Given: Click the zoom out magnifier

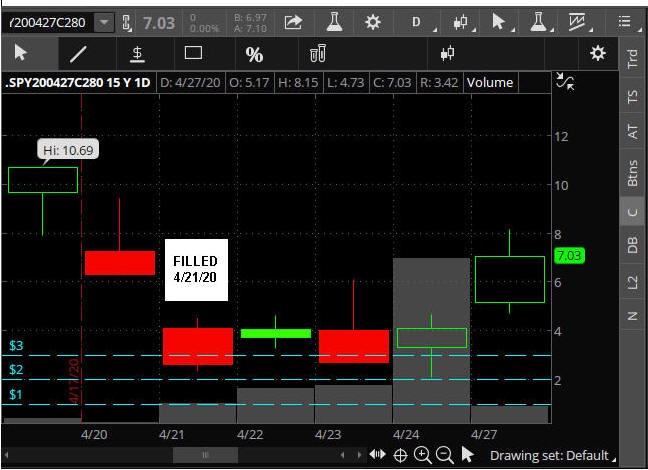Looking at the screenshot, I should [x=445, y=455].
